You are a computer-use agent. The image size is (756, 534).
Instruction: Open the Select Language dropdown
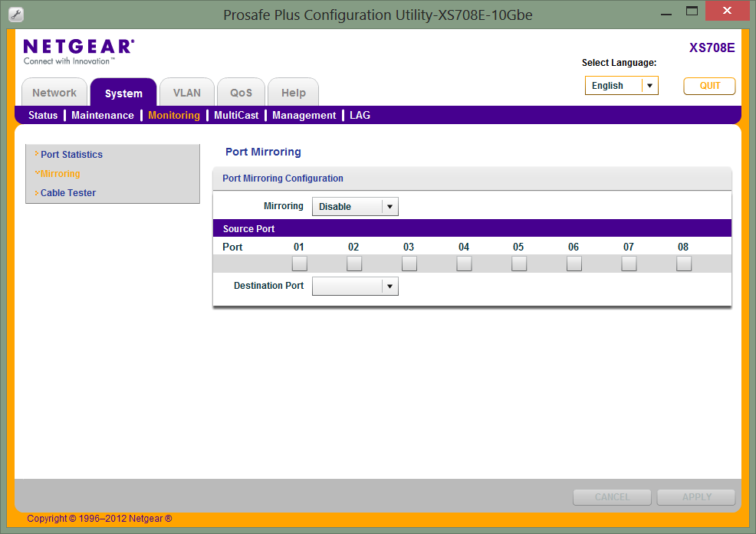tap(622, 86)
